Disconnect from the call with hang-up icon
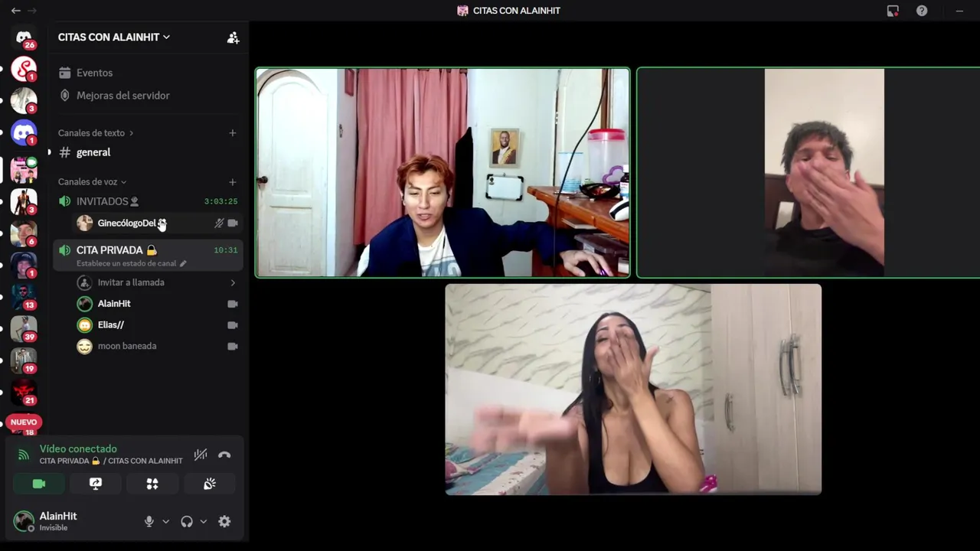This screenshot has width=980, height=551. click(224, 455)
